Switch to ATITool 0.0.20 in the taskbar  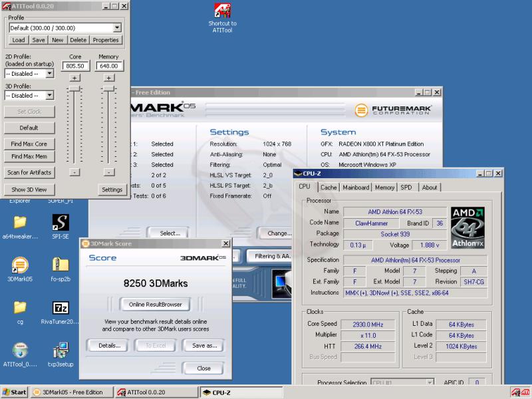click(x=157, y=392)
